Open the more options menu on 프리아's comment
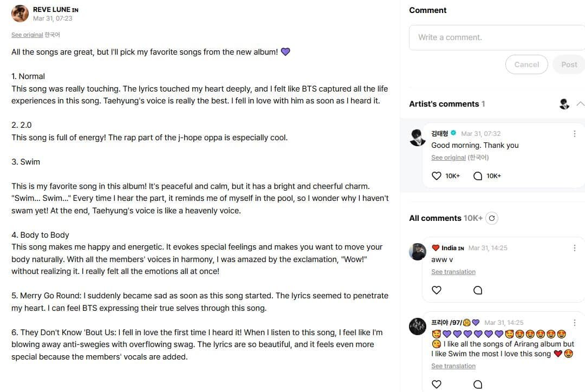The width and height of the screenshot is (585, 392). click(x=575, y=323)
